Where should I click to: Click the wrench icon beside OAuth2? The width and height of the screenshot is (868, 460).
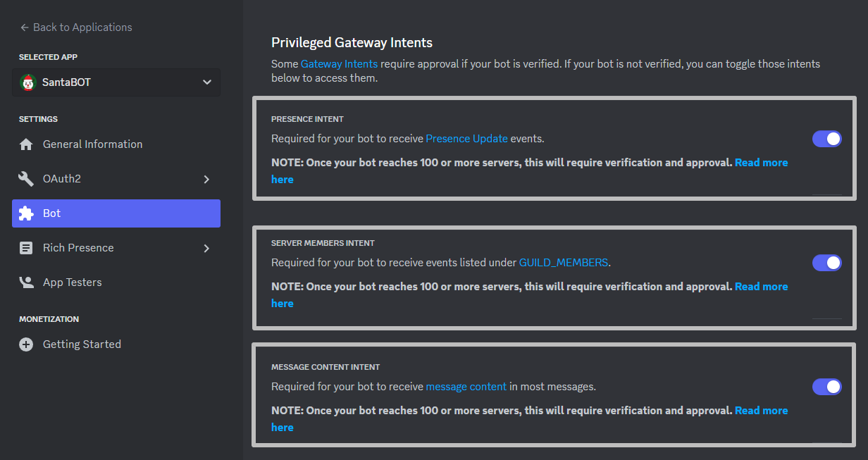pyautogui.click(x=26, y=179)
